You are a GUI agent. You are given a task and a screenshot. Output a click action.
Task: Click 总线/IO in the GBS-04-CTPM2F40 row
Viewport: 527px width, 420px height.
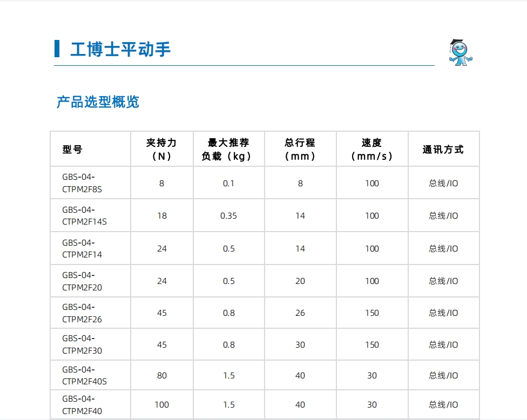click(x=443, y=405)
